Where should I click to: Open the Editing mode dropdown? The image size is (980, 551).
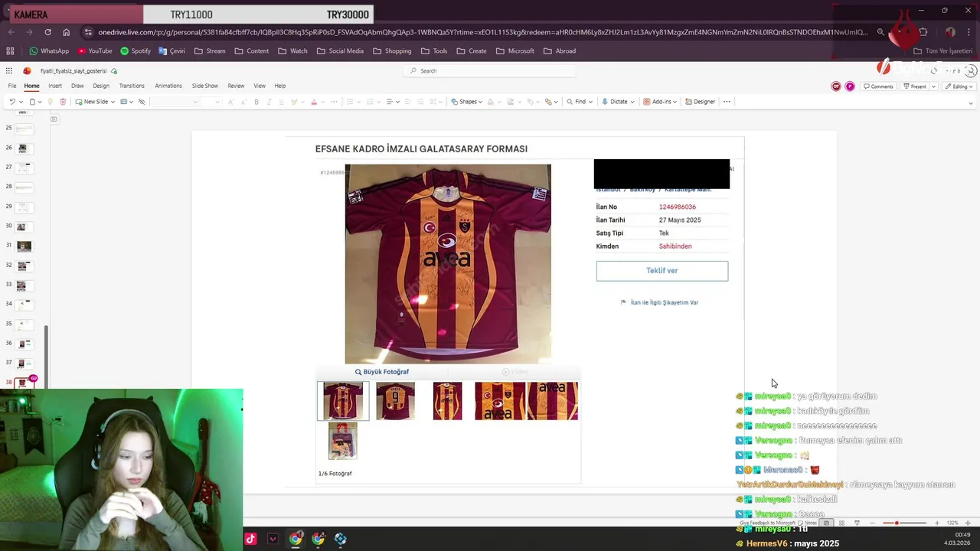959,86
